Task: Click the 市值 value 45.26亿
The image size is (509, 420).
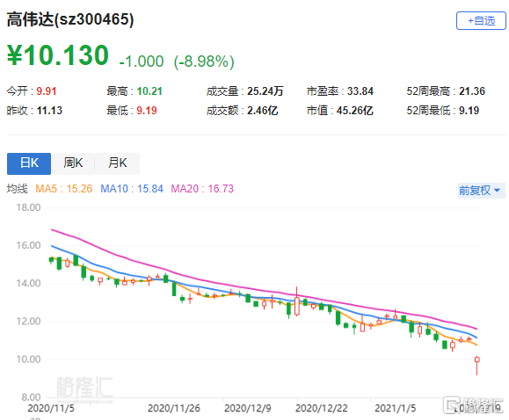Action: (x=355, y=111)
